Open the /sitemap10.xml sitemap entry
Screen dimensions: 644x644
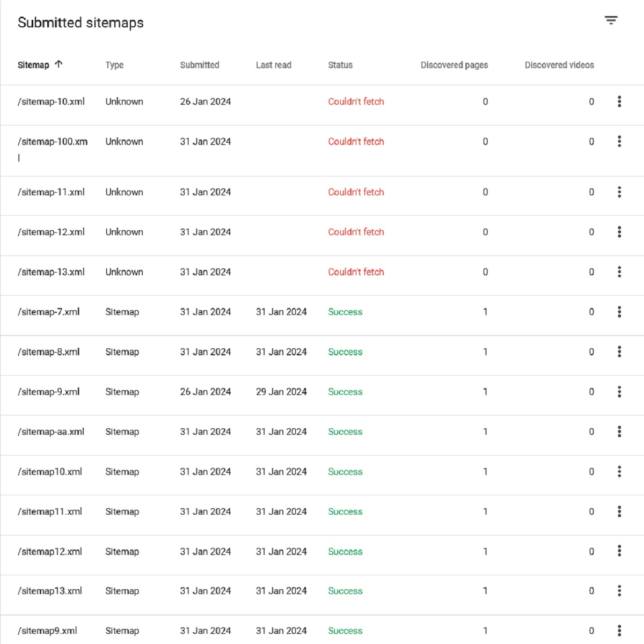click(x=50, y=472)
